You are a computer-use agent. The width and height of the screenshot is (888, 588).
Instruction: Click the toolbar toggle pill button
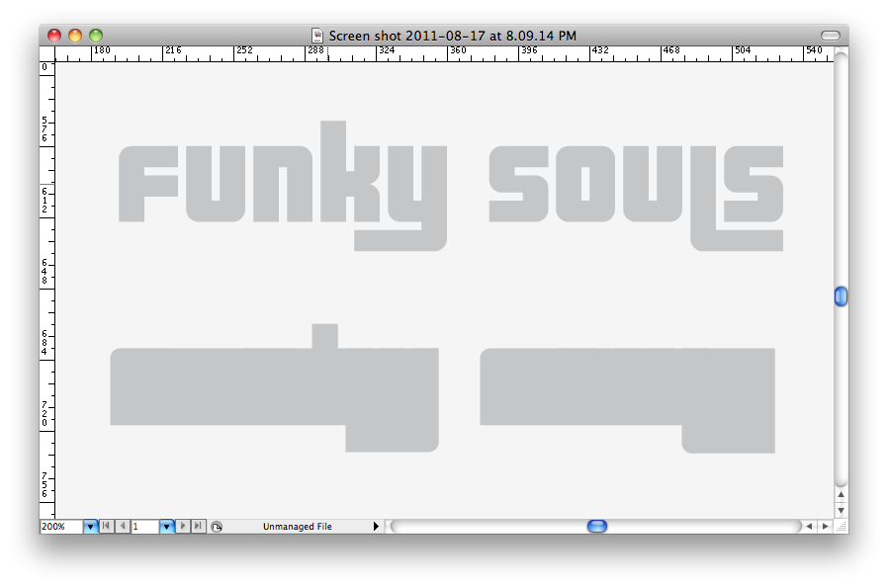point(831,36)
